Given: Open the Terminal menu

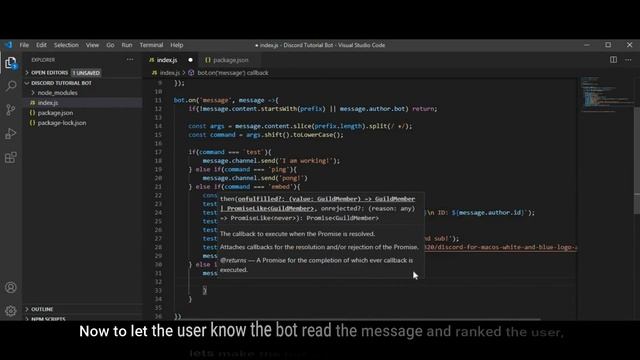Looking at the screenshot, I should [x=151, y=45].
